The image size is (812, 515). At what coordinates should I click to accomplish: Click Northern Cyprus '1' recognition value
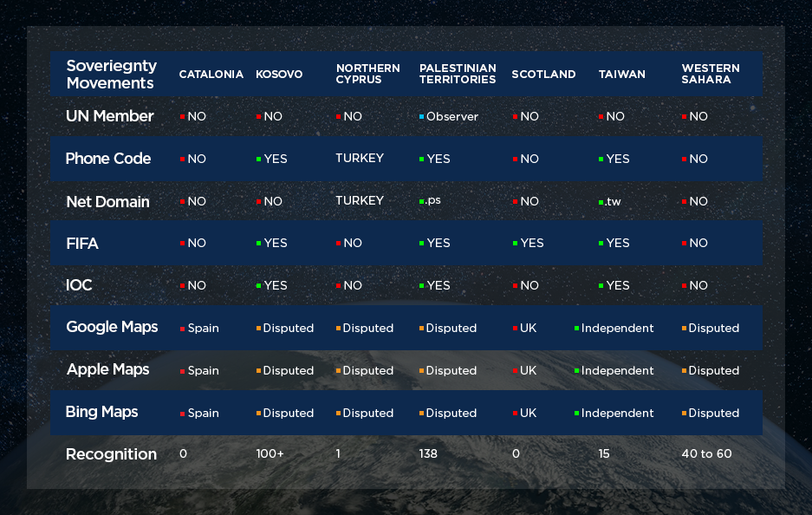338,453
